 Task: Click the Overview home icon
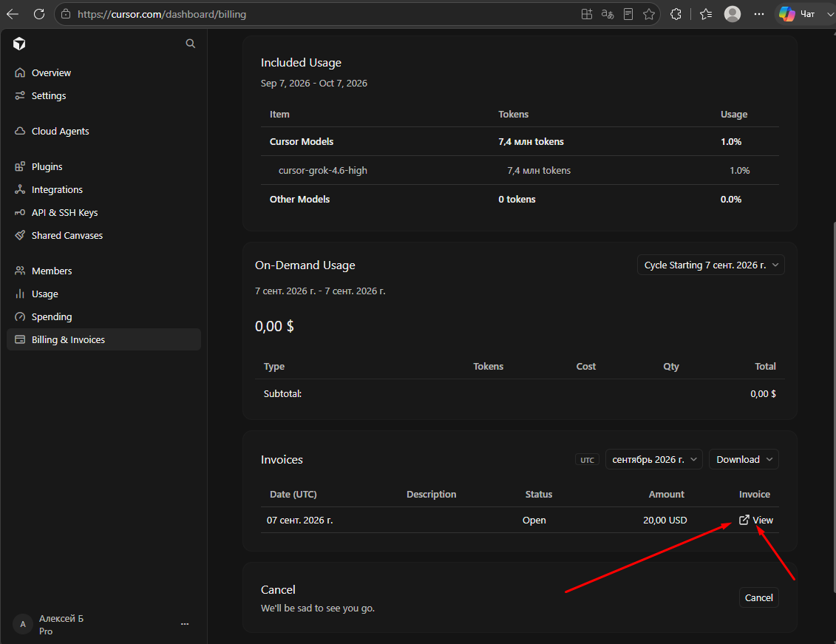point(20,72)
